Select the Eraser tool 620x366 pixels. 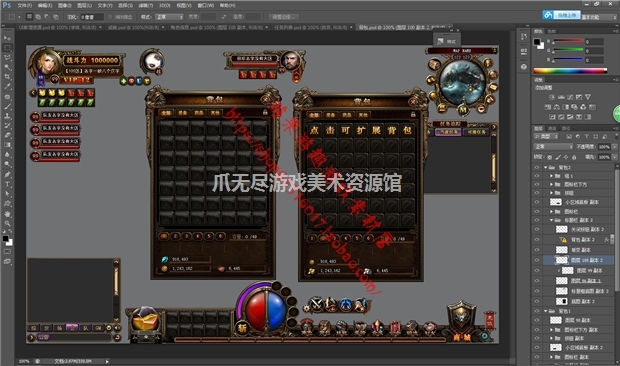[x=7, y=135]
